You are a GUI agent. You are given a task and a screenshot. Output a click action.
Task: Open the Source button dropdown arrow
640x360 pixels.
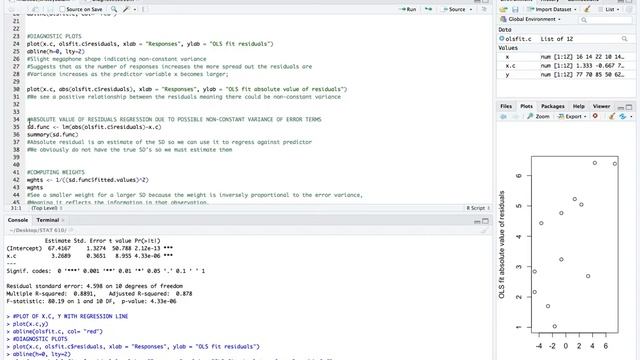coord(471,9)
